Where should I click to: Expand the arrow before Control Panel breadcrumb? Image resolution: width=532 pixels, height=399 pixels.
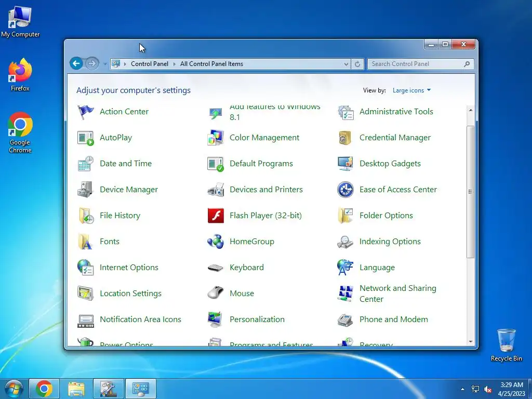click(125, 64)
